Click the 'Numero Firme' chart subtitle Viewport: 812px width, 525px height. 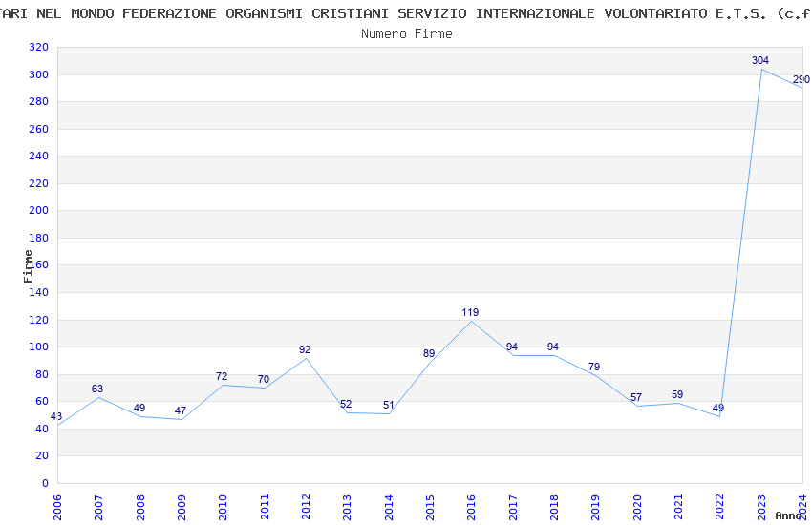point(406,33)
